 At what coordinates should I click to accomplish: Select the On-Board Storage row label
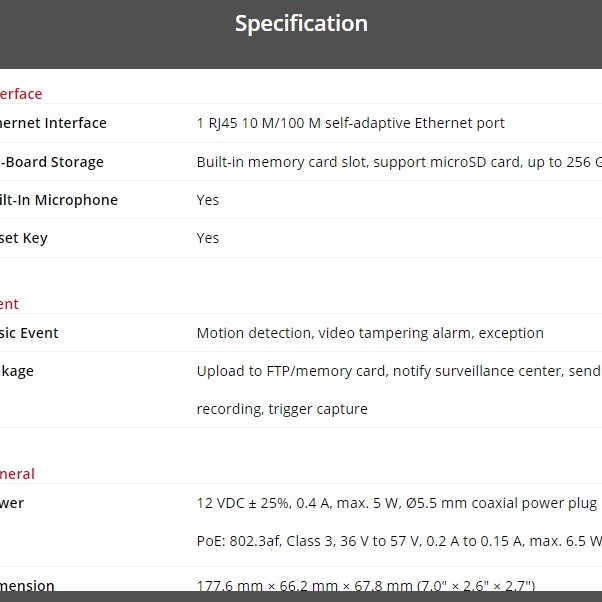[52, 162]
